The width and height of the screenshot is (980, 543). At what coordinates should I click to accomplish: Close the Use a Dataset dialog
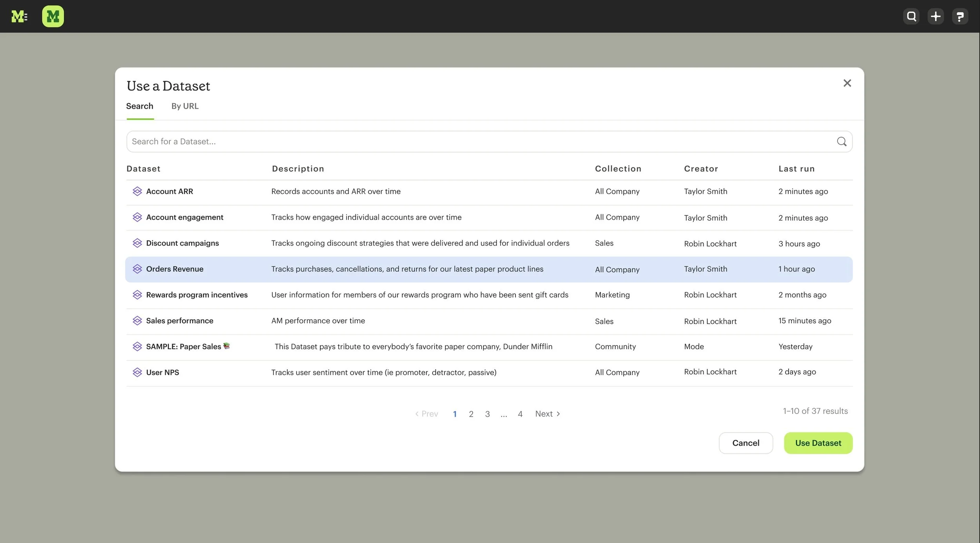pyautogui.click(x=847, y=83)
